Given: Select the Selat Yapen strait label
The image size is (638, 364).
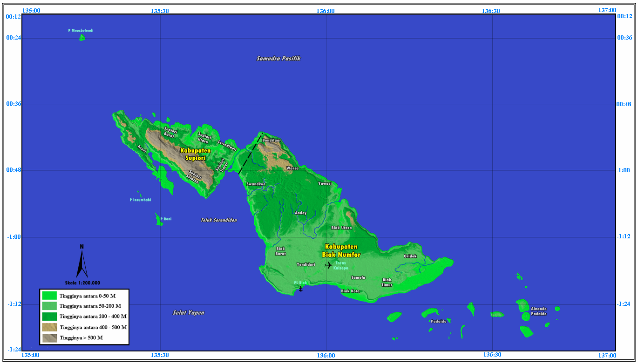Looking at the screenshot, I should click(188, 312).
